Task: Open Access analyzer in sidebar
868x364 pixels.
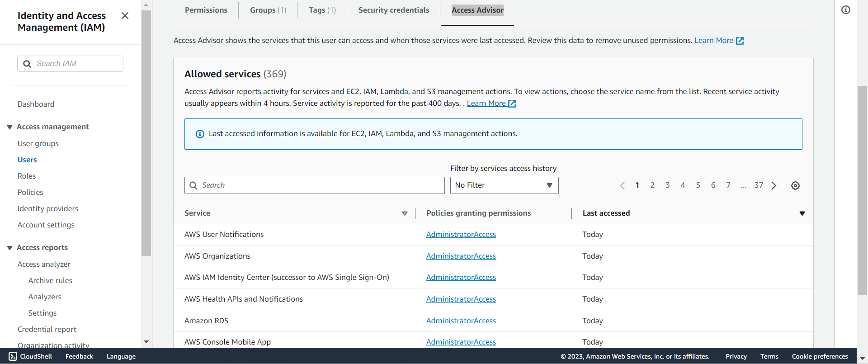Action: 44,264
